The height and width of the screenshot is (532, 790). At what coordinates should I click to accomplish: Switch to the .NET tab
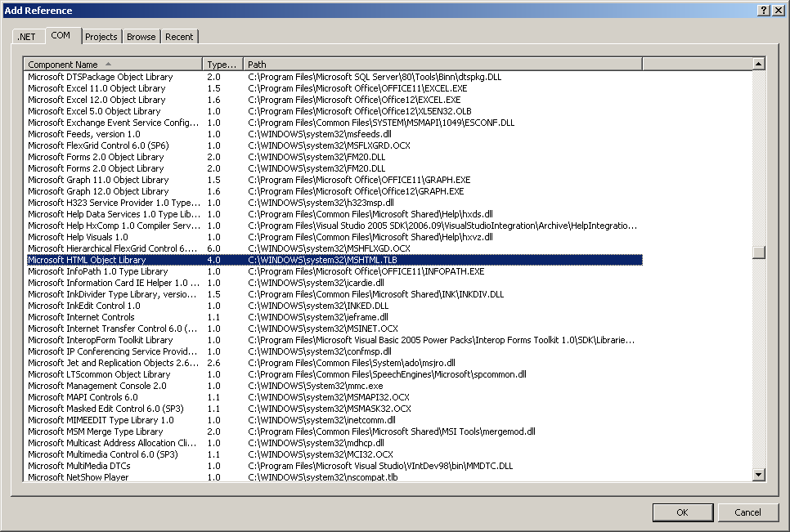27,37
